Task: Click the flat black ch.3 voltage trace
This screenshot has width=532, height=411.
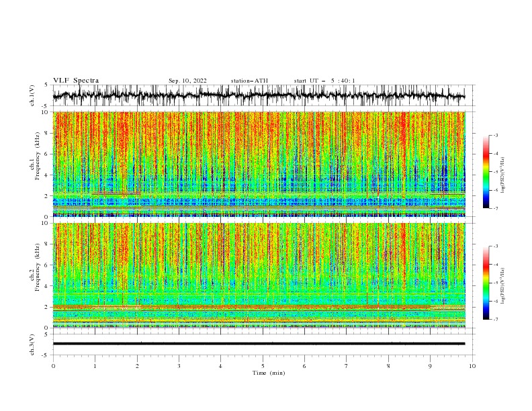Action: 259,344
